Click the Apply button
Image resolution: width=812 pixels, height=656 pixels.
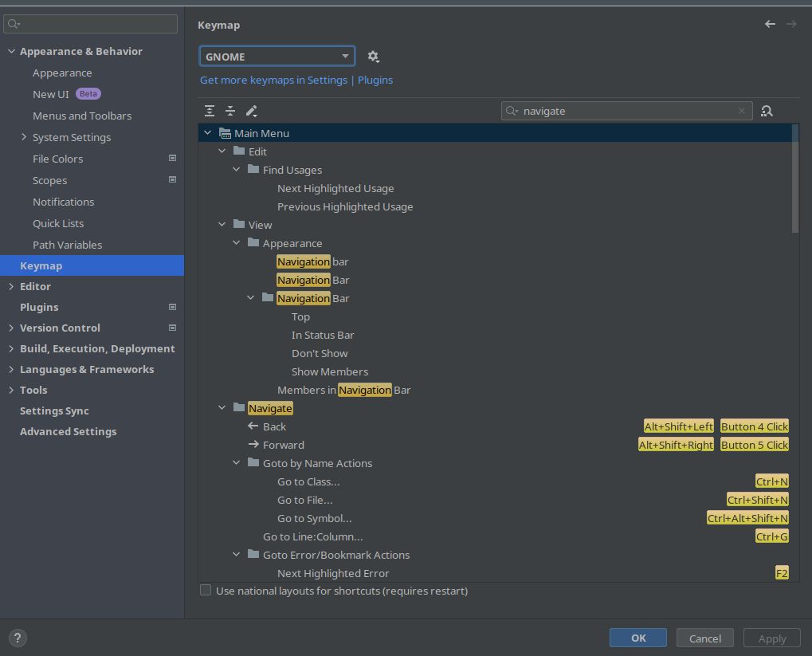pyautogui.click(x=771, y=638)
